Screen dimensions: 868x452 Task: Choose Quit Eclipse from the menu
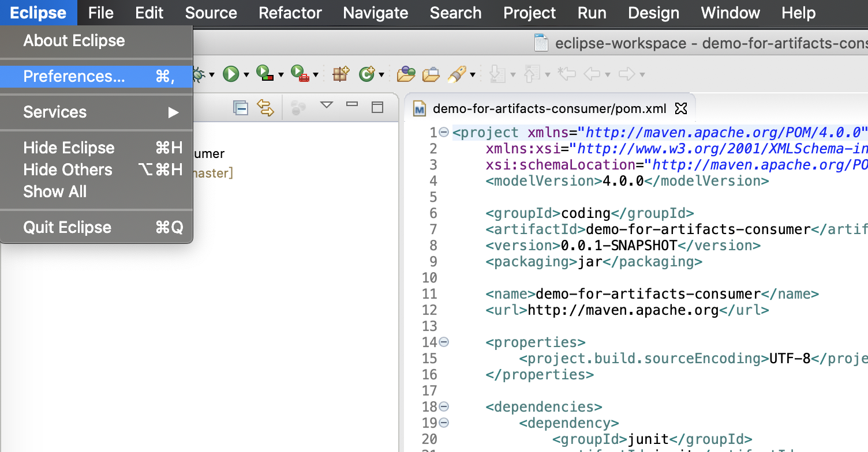(x=96, y=228)
